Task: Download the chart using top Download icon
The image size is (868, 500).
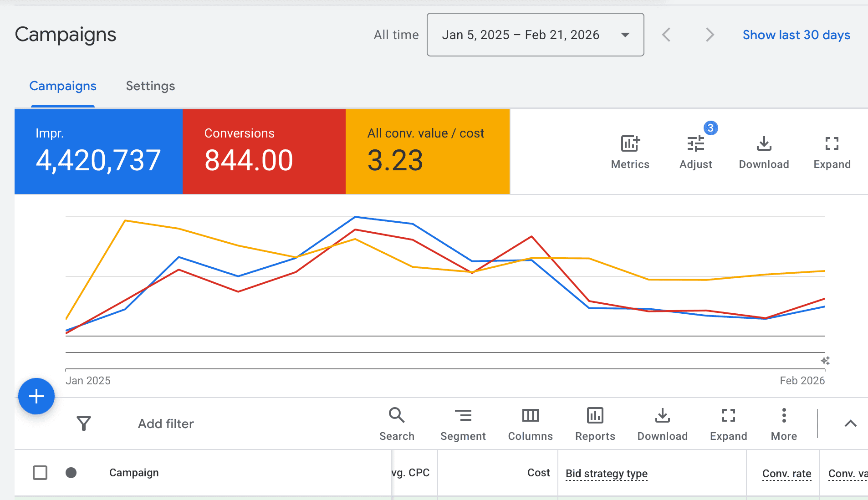Action: click(x=764, y=144)
